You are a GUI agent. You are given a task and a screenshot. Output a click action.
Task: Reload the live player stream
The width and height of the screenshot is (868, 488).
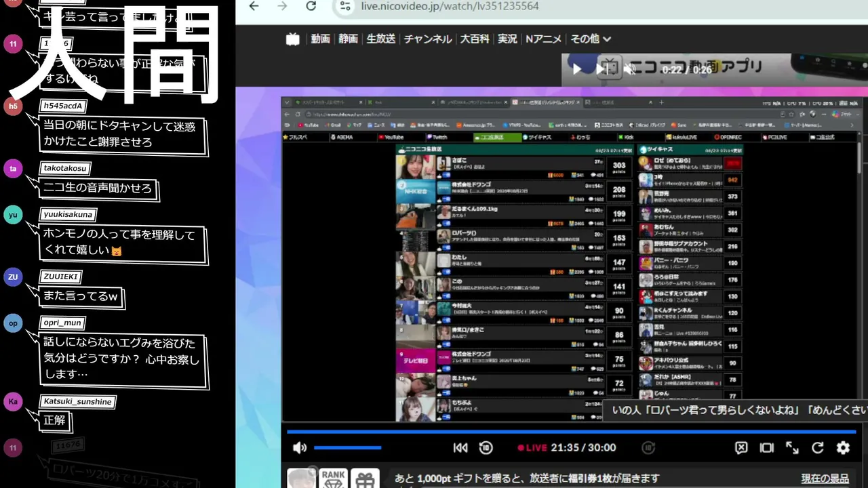[818, 447]
